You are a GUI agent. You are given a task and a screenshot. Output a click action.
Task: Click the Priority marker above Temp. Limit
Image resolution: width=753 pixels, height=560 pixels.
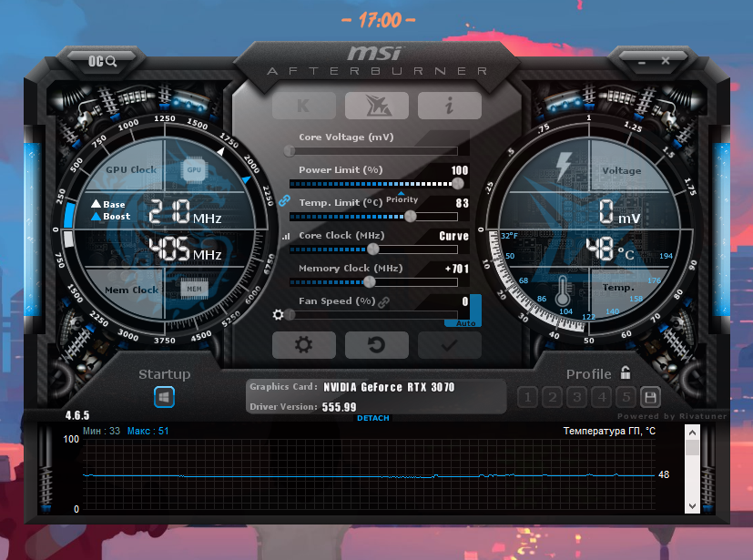(x=402, y=199)
